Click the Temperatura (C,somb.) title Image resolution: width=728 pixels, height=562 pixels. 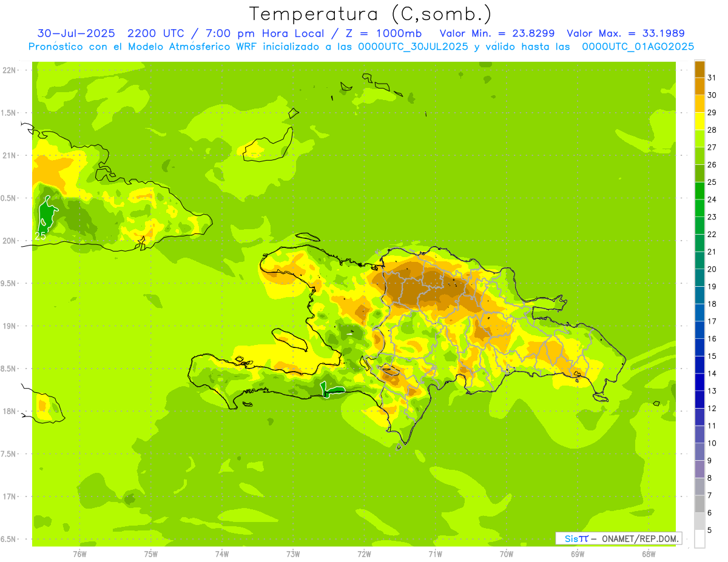370,14
